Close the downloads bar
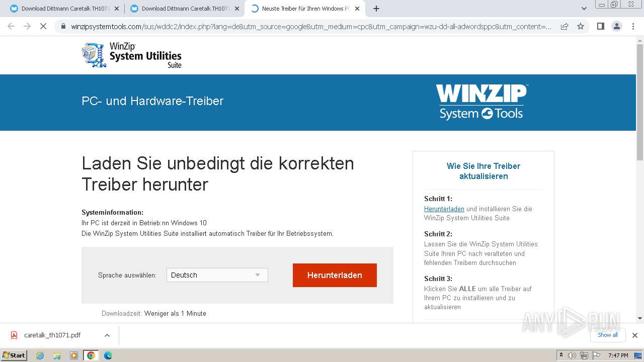This screenshot has width=644, height=362. click(x=635, y=335)
